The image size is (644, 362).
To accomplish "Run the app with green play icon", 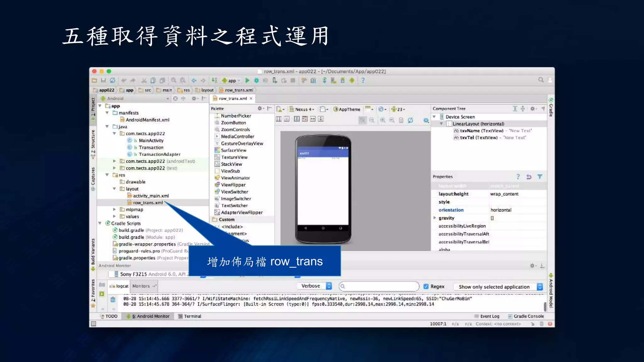I will pos(247,80).
